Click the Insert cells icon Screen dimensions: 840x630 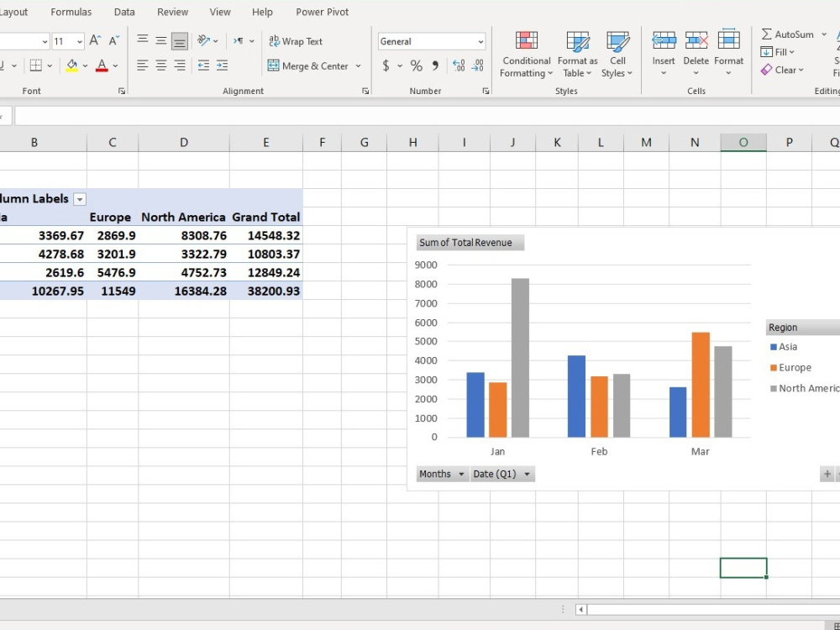coord(664,40)
